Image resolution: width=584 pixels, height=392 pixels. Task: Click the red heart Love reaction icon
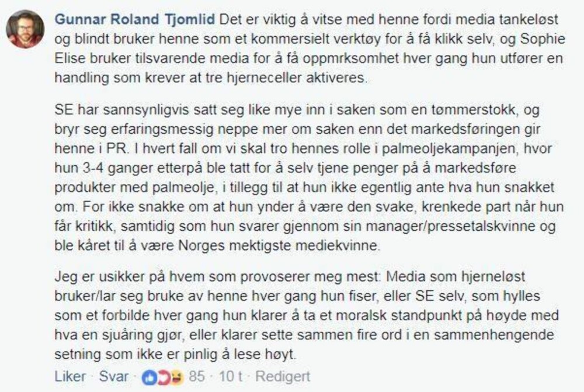point(162,378)
